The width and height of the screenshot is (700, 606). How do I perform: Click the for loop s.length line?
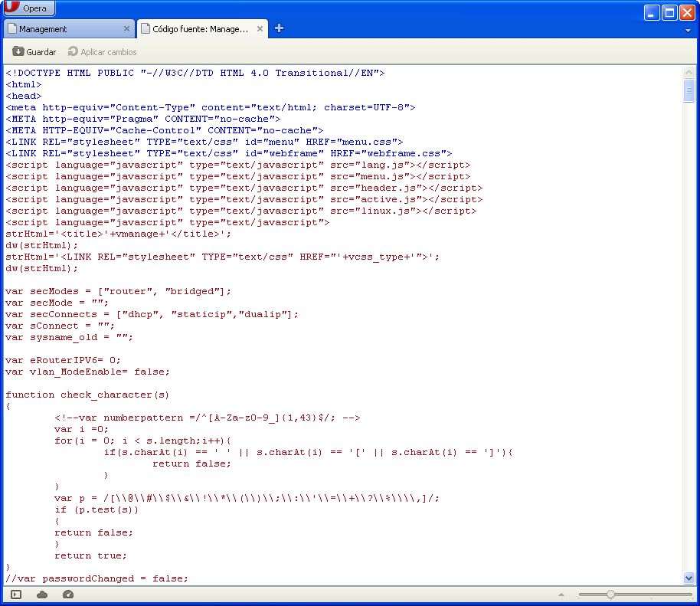click(x=143, y=441)
